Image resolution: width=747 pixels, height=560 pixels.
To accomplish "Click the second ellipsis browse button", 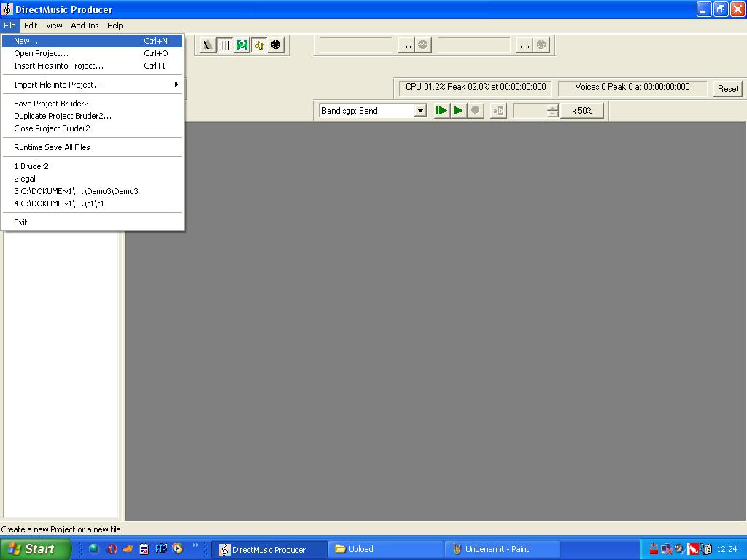I will pyautogui.click(x=525, y=45).
